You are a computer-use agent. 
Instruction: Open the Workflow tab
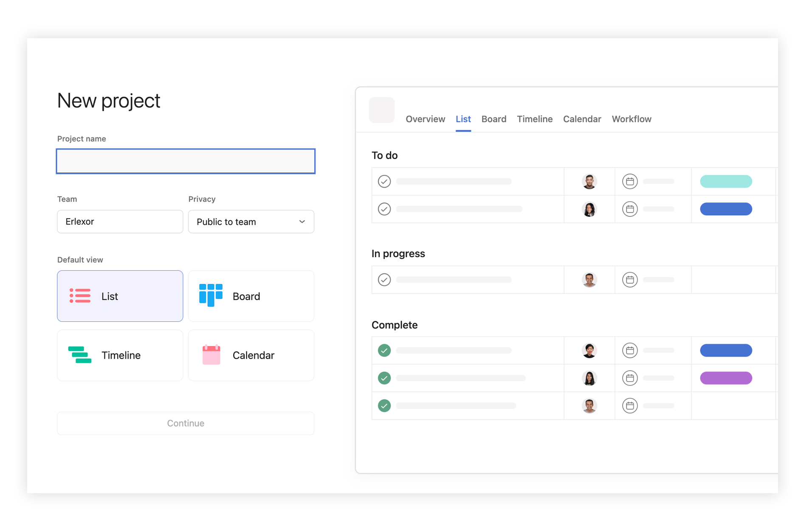[x=631, y=119]
